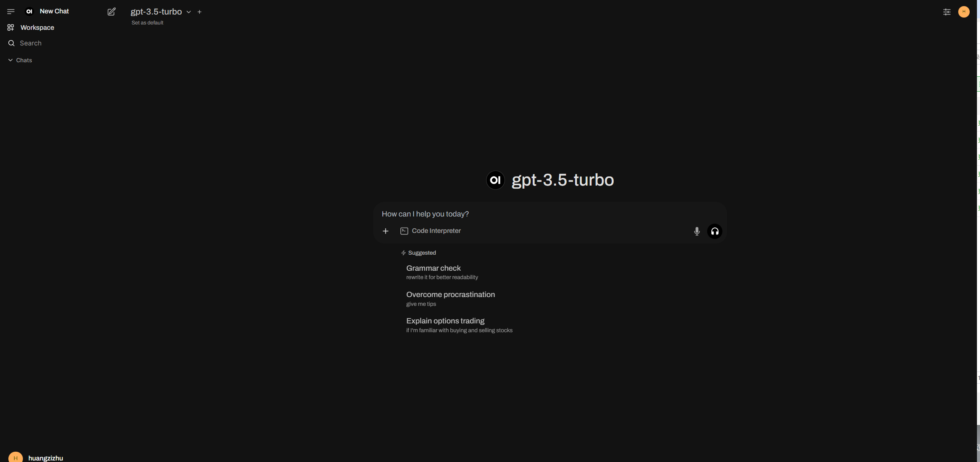Click the Set as default link
980x462 pixels.
tap(147, 23)
